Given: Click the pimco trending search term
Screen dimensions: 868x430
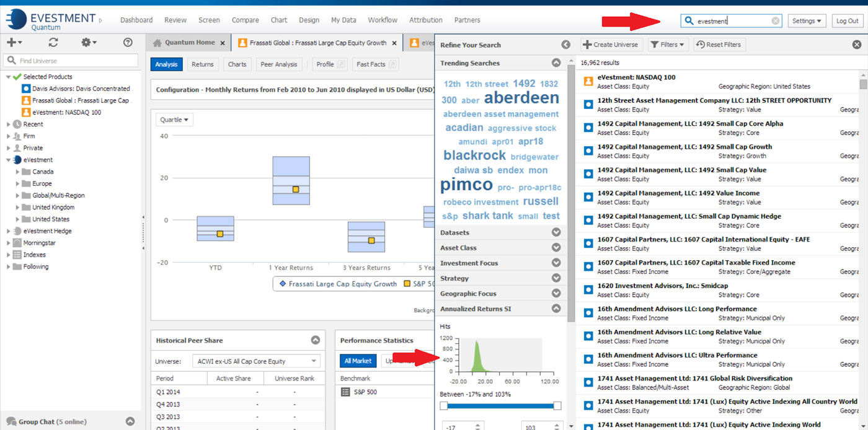Looking at the screenshot, I should 466,185.
